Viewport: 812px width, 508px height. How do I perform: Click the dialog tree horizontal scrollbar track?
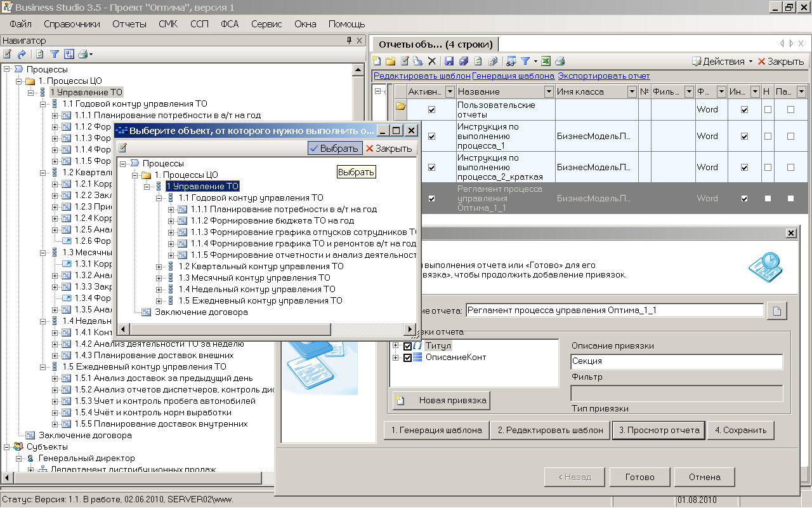tap(266, 329)
